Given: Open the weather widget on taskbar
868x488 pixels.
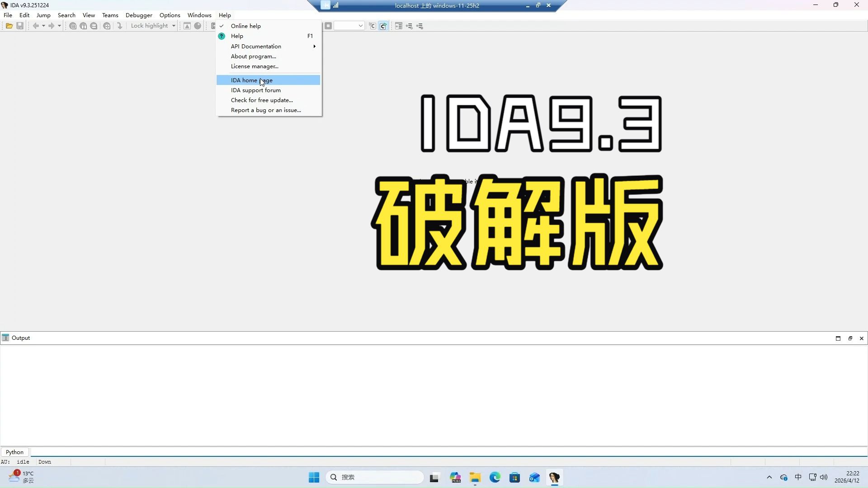Looking at the screenshot, I should click(x=21, y=477).
